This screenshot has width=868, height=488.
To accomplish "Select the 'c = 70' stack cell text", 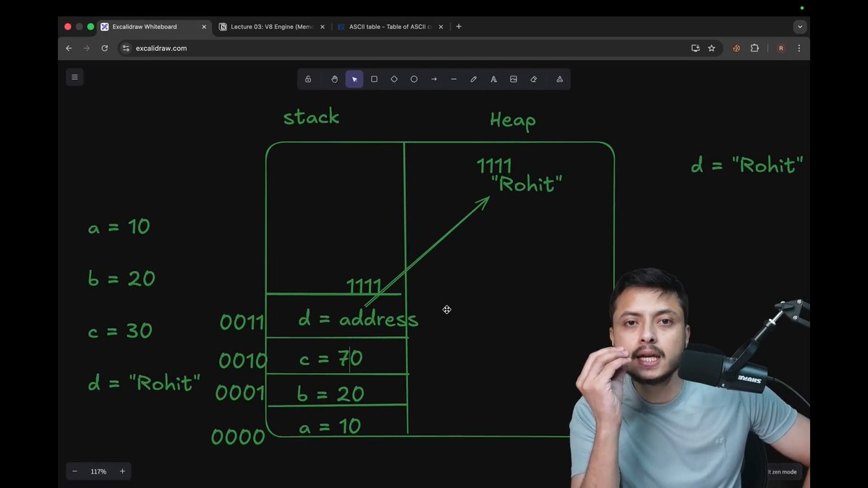I will (x=331, y=357).
